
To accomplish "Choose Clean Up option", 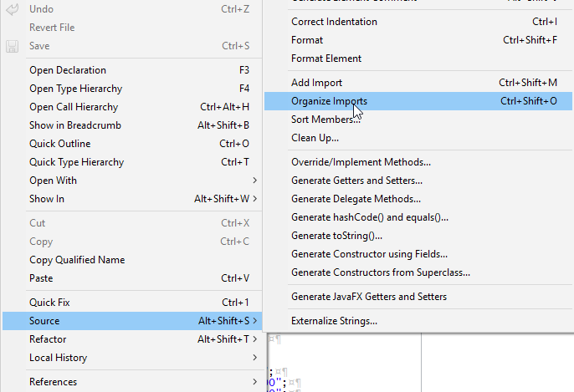I will click(315, 138).
